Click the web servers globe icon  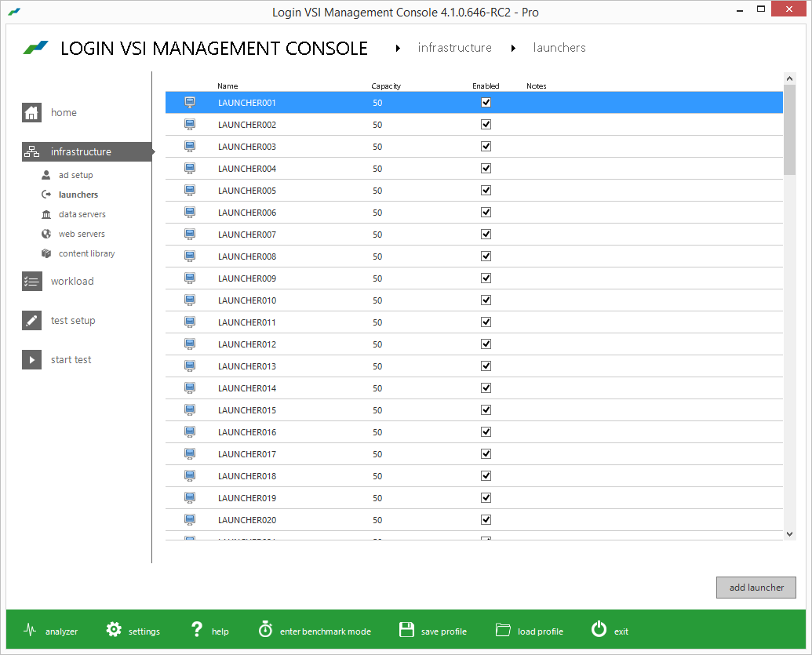[46, 234]
